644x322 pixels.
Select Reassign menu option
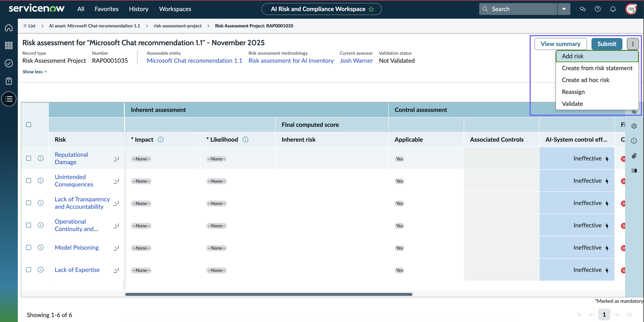pos(597,92)
